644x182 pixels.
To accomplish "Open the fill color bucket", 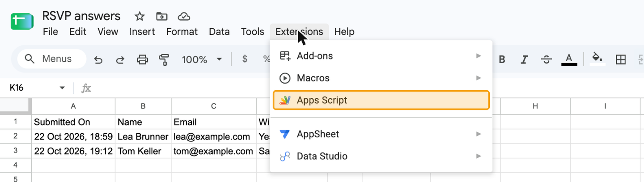I will (597, 59).
